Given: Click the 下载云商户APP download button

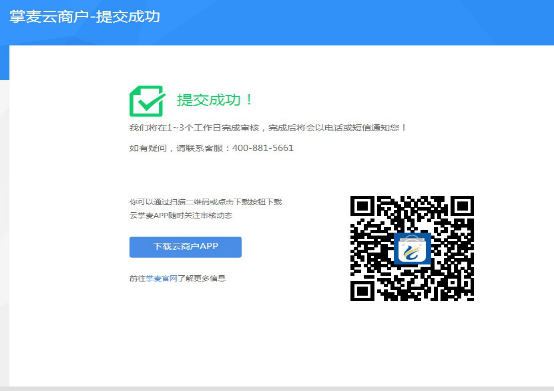Looking at the screenshot, I should [x=185, y=247].
